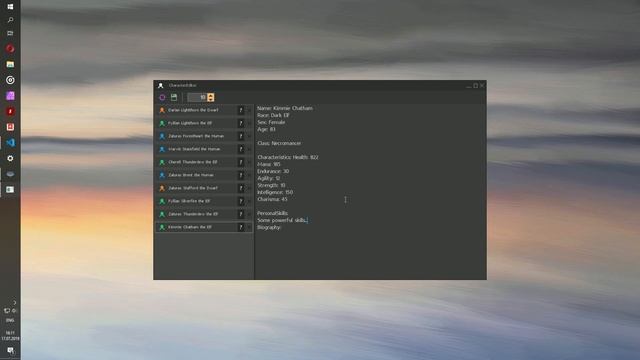
Task: Click the 'Race: Dark Elf' line
Action: tap(273, 115)
